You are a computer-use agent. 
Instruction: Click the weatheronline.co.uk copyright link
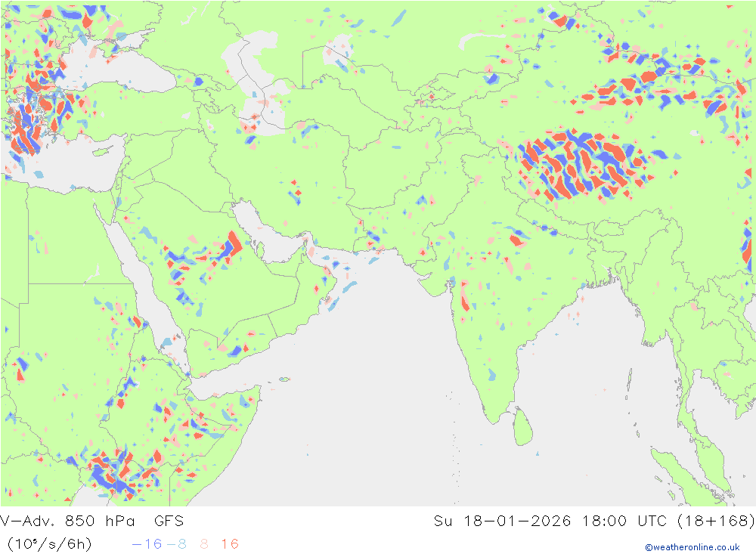(692, 547)
